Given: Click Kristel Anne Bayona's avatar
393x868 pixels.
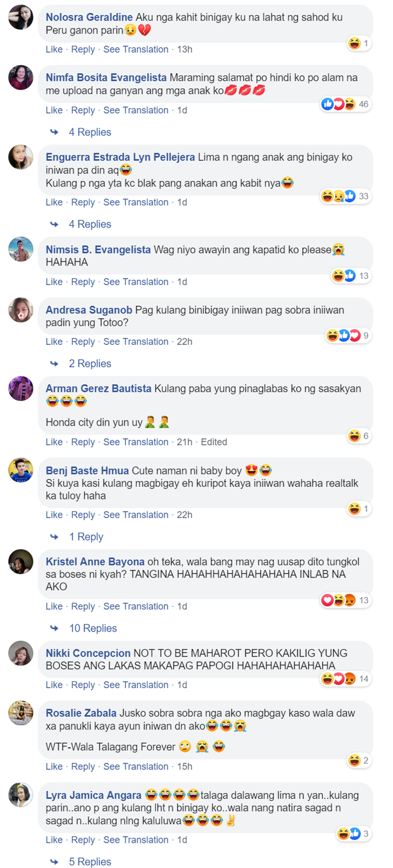Looking at the screenshot, I should click(x=21, y=561).
